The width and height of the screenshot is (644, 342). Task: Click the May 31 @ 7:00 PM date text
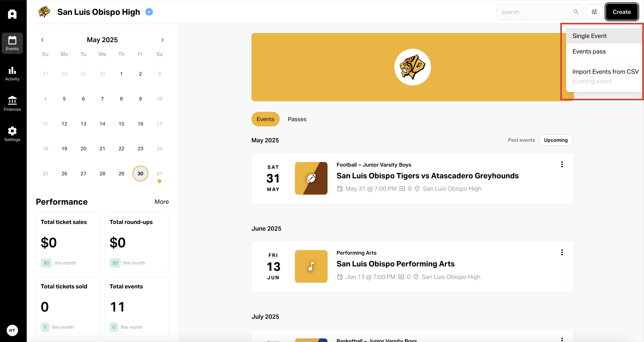(x=371, y=189)
